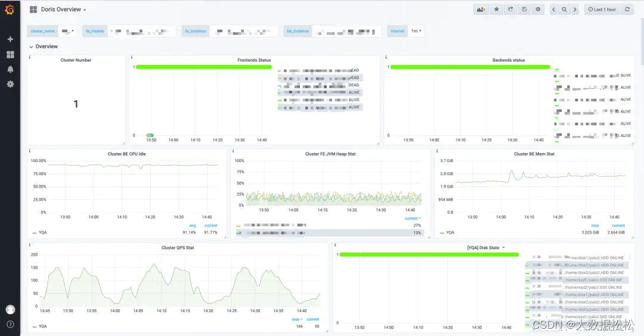644x336 pixels.
Task: Open Backends status panel title menu
Action: point(509,60)
